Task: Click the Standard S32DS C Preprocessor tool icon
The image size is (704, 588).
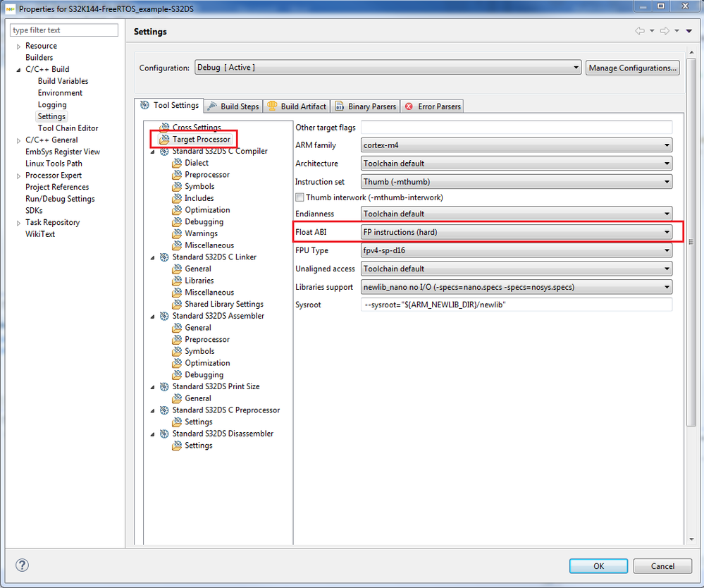Action: tap(165, 410)
